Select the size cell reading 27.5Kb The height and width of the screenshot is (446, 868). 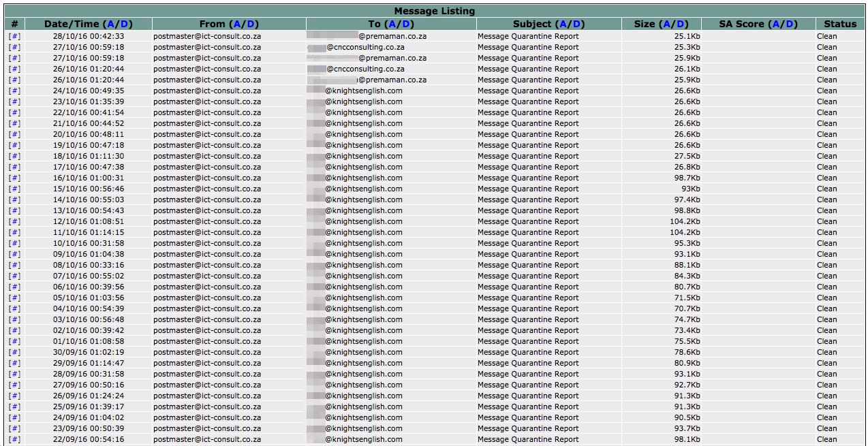(661, 156)
